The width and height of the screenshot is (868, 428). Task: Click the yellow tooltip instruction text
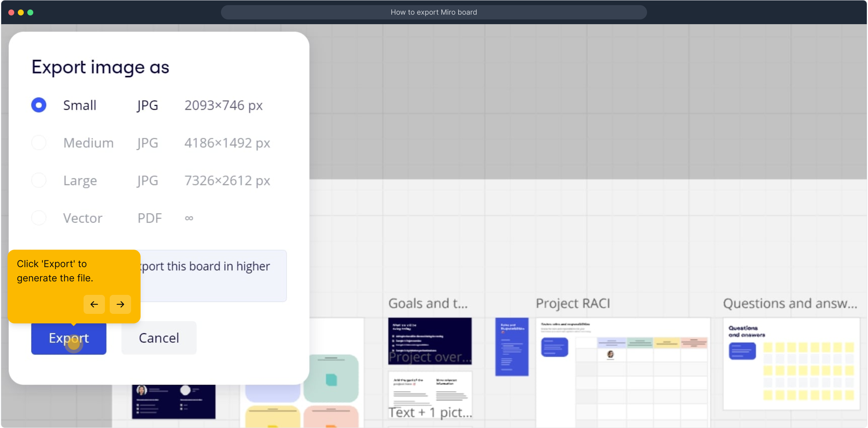55,271
